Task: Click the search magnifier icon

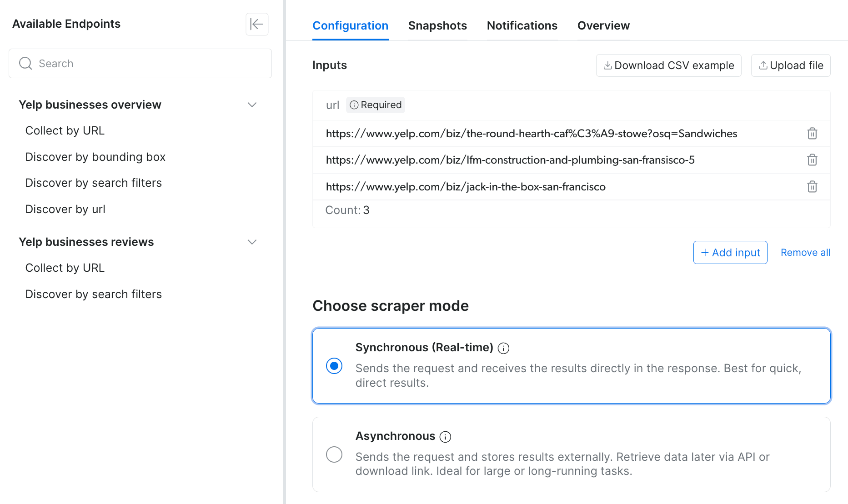Action: pyautogui.click(x=25, y=63)
